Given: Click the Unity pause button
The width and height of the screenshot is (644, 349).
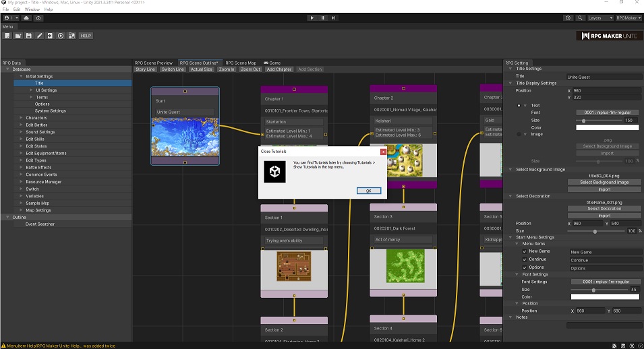Looking at the screenshot, I should coord(323,18).
